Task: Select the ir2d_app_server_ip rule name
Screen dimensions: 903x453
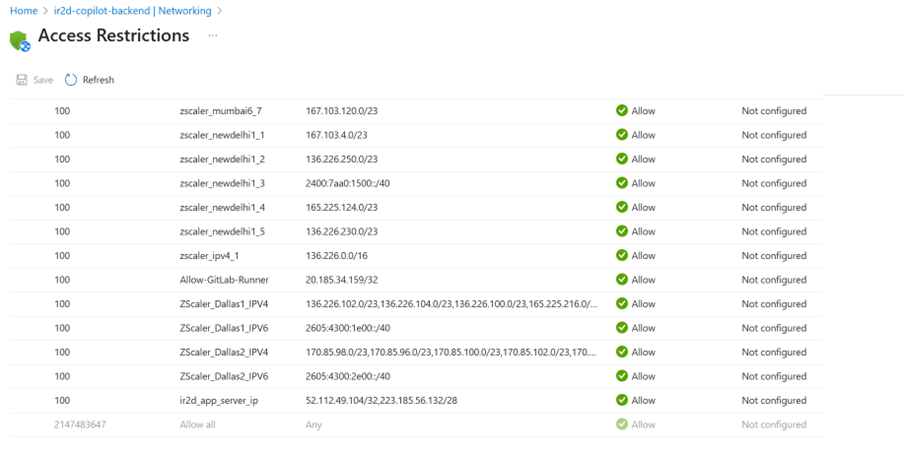Action: tap(219, 401)
